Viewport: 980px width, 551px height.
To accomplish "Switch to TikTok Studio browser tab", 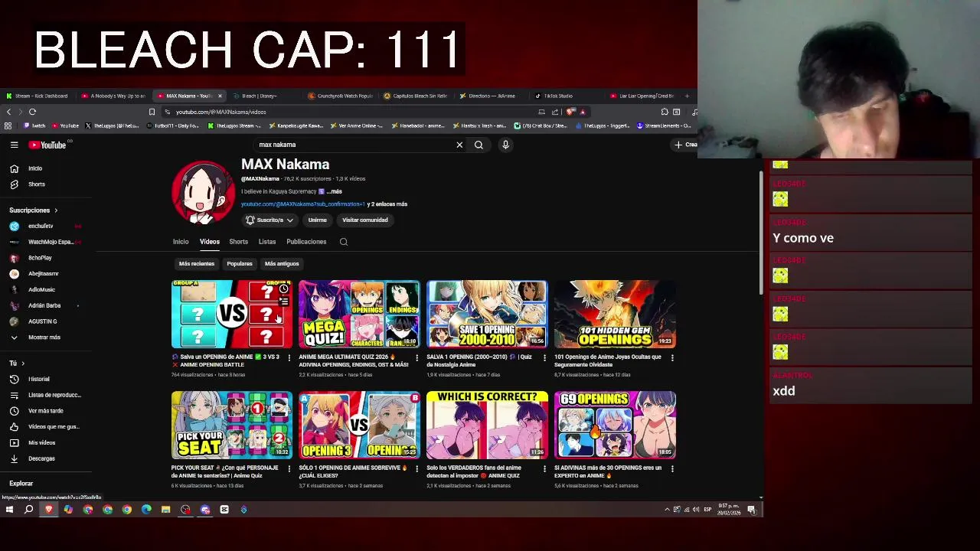I will (x=557, y=96).
